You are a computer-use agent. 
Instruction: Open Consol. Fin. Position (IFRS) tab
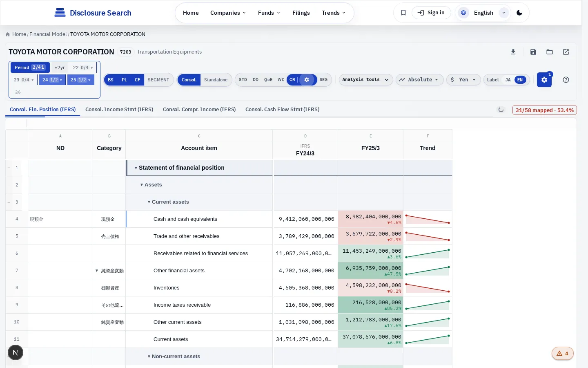click(43, 110)
